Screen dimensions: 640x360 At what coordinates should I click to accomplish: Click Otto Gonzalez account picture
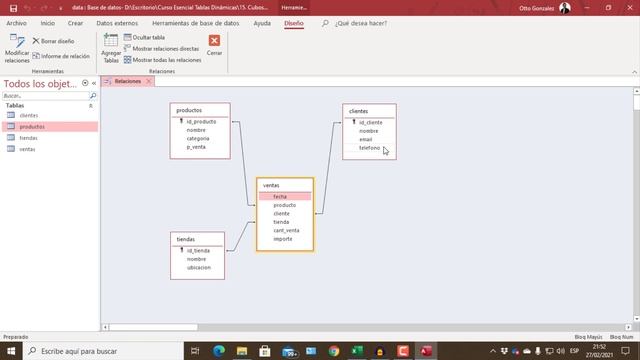tap(565, 8)
